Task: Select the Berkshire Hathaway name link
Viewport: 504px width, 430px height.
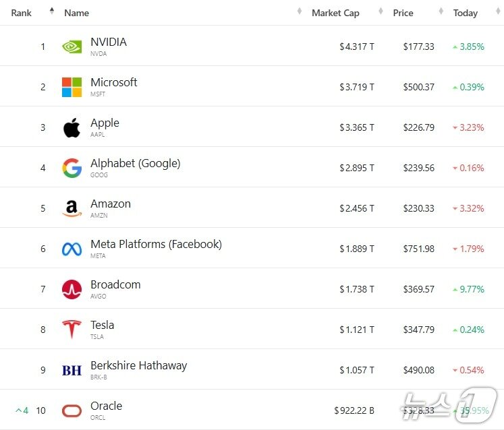Action: pyautogui.click(x=138, y=365)
